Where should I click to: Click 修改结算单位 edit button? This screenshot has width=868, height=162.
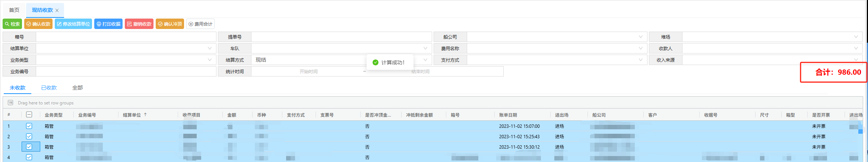tap(73, 24)
